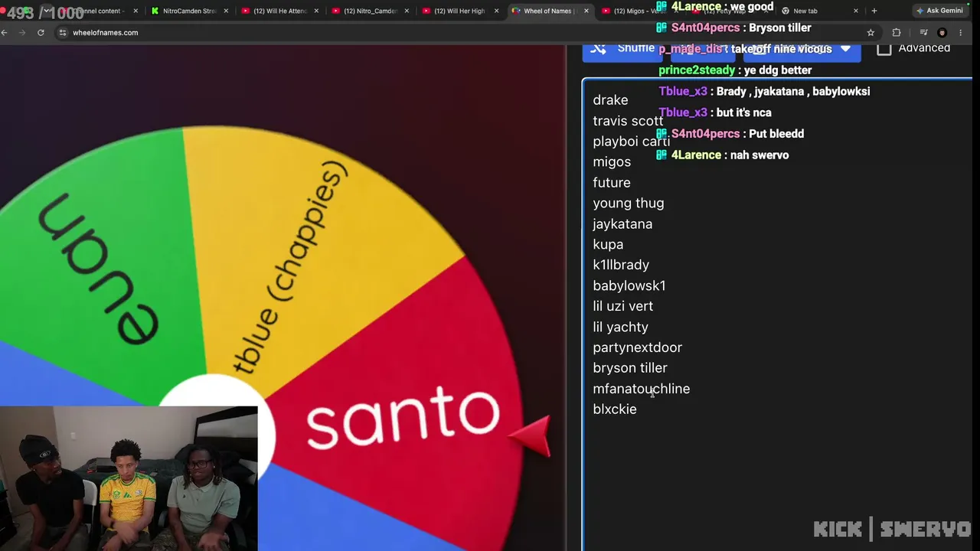Switch to the (12) Will Her High tab
Image resolution: width=980 pixels, height=551 pixels.
click(x=459, y=11)
